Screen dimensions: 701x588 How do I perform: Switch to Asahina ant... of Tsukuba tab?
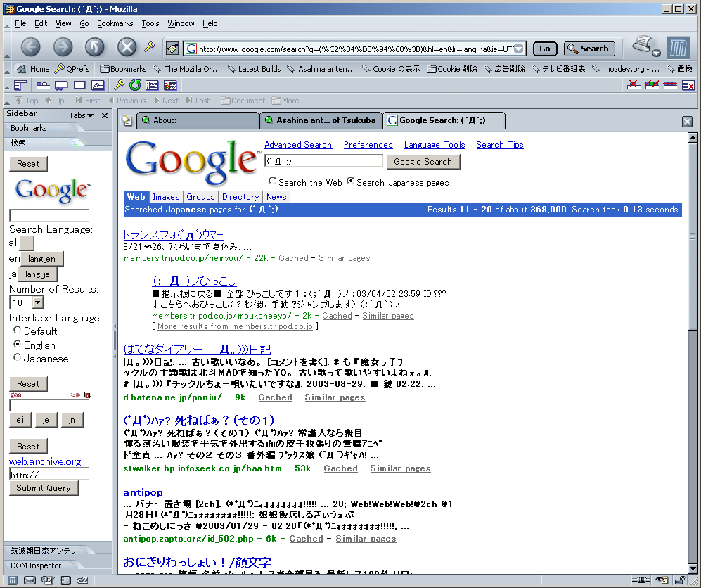coord(321,120)
